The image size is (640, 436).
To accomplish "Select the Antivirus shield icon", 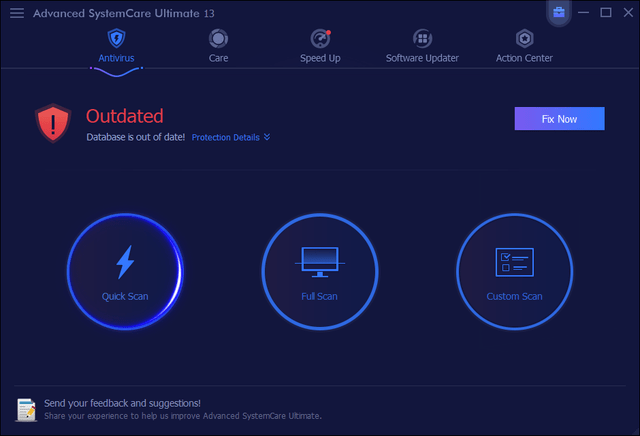I will tap(116, 38).
